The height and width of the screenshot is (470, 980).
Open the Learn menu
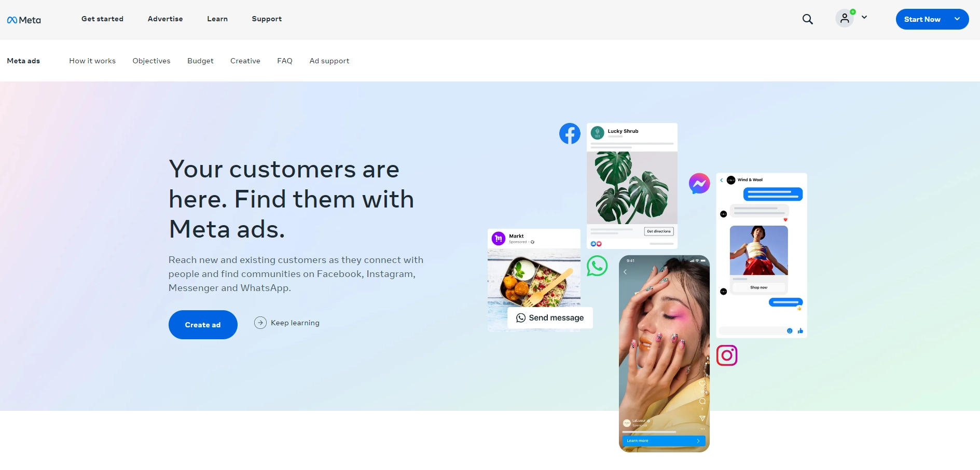pyautogui.click(x=217, y=19)
